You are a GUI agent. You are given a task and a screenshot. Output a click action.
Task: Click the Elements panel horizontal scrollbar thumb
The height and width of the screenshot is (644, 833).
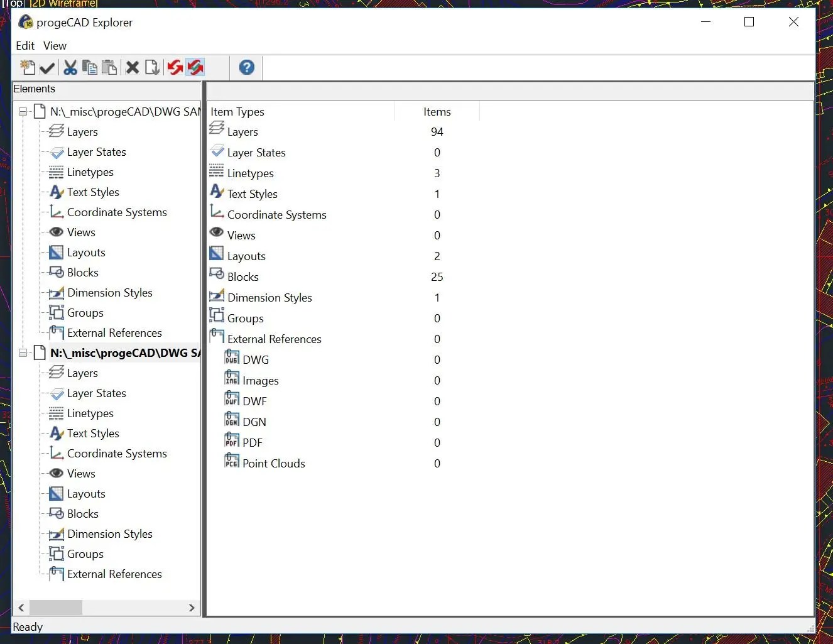(56, 608)
